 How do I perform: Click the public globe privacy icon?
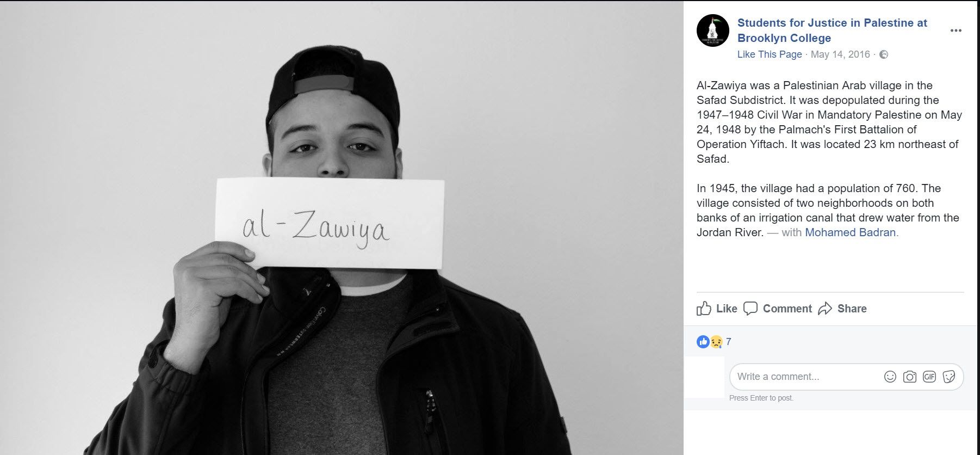[884, 54]
